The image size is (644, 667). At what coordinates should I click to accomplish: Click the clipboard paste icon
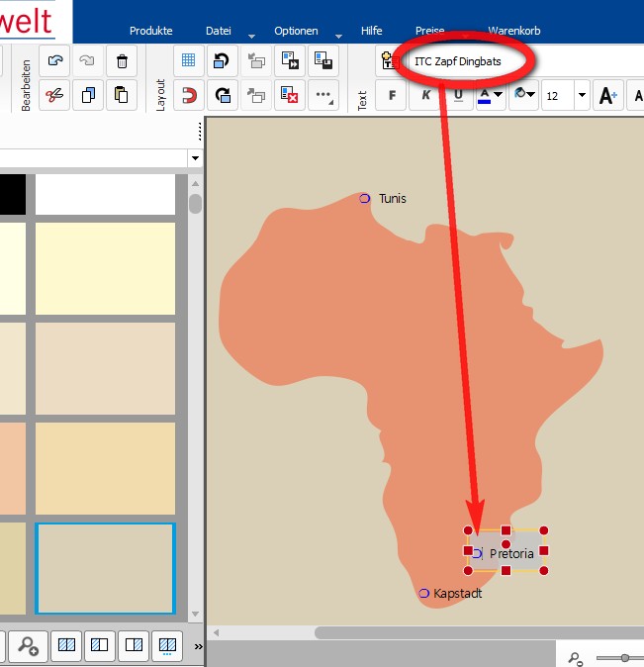pos(121,95)
